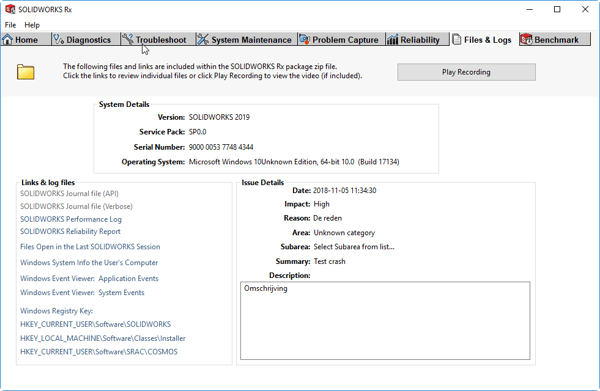Click the date value 2018-11-05 11:34:30
The height and width of the screenshot is (391, 600).
pyautogui.click(x=344, y=191)
